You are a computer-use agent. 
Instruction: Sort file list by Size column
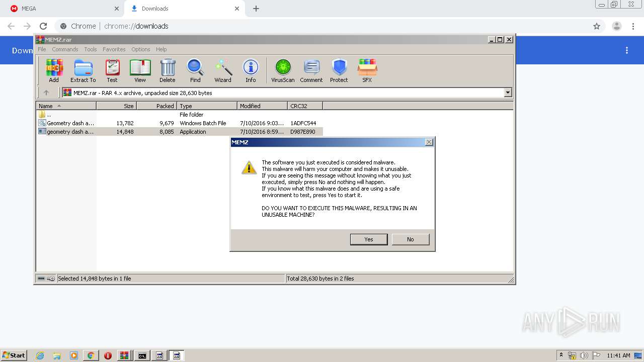click(x=116, y=106)
